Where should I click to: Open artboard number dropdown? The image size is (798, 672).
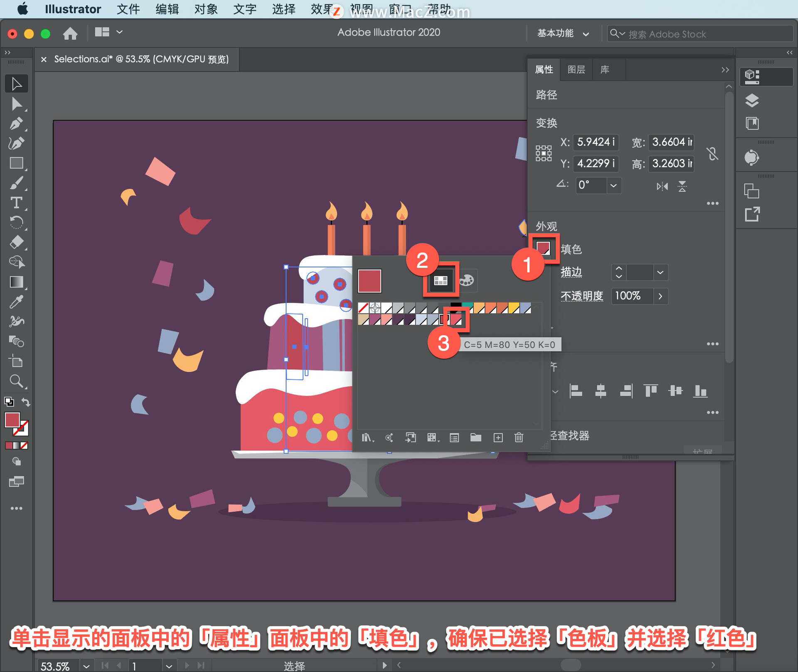(169, 666)
